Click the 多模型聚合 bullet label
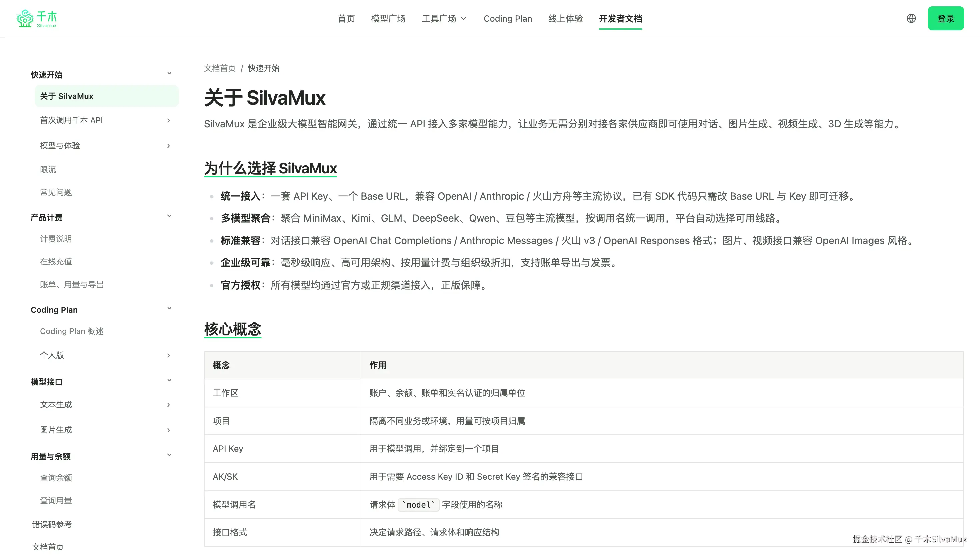This screenshot has height=557, width=980. (x=245, y=218)
